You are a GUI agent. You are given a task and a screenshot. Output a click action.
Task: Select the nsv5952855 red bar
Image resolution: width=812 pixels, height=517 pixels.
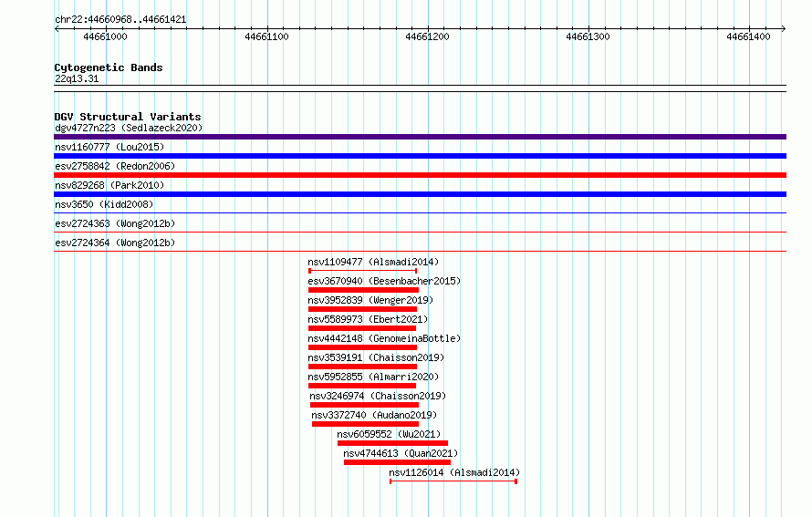[x=362, y=386]
